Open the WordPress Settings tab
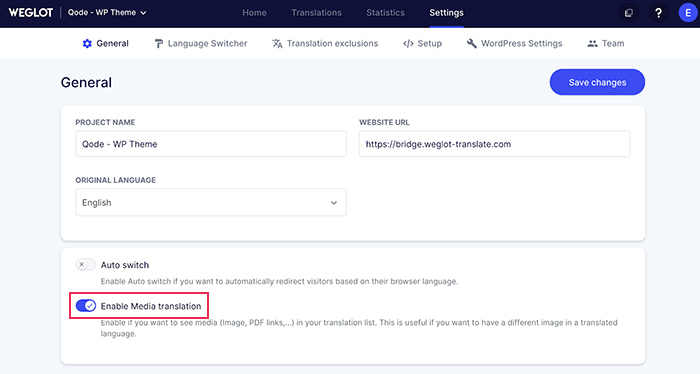The height and width of the screenshot is (374, 700). click(x=514, y=43)
